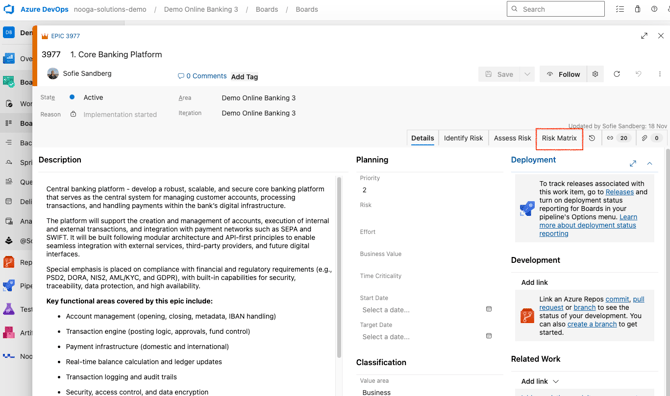This screenshot has height=396, width=670.
Task: Open Artifacts icon in sidebar
Action: click(9, 332)
